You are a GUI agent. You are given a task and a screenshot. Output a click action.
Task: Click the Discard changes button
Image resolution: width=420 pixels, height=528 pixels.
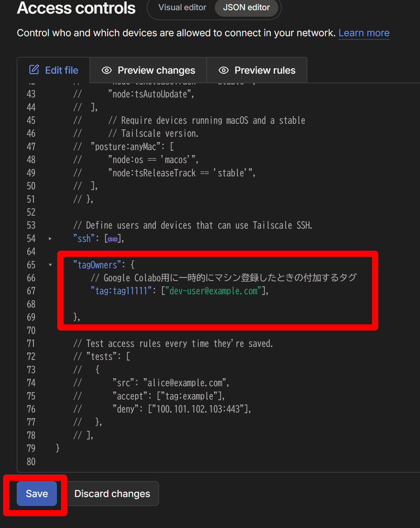(112, 493)
